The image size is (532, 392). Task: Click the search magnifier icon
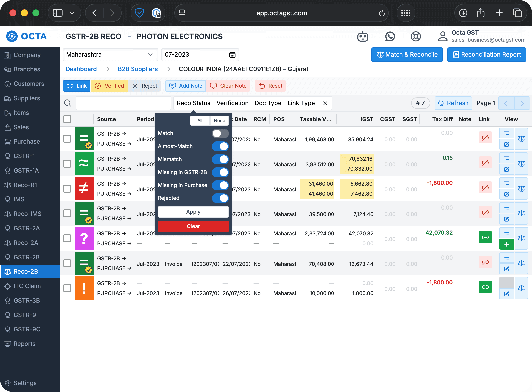(68, 103)
